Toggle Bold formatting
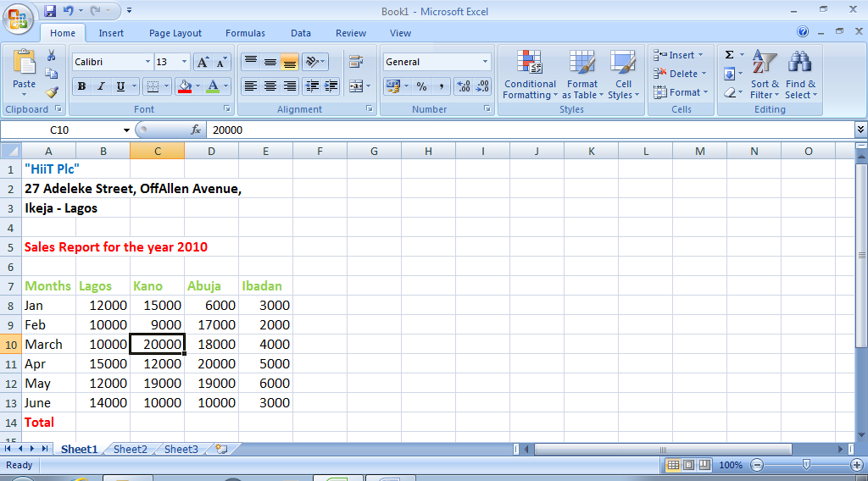The width and height of the screenshot is (868, 481). 82,86
